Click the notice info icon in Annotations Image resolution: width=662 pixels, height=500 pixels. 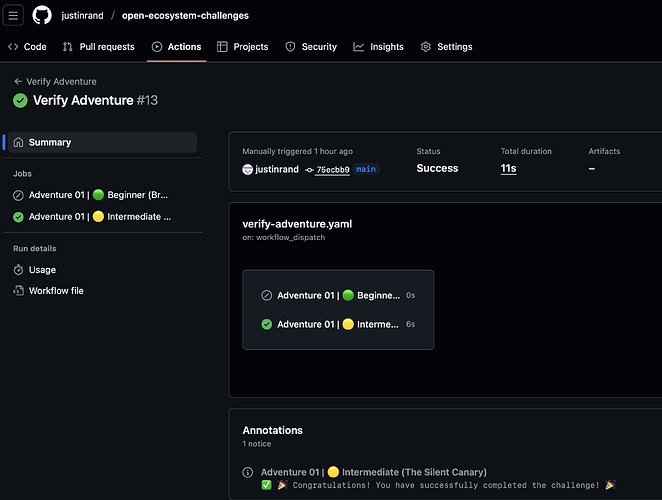coord(248,472)
